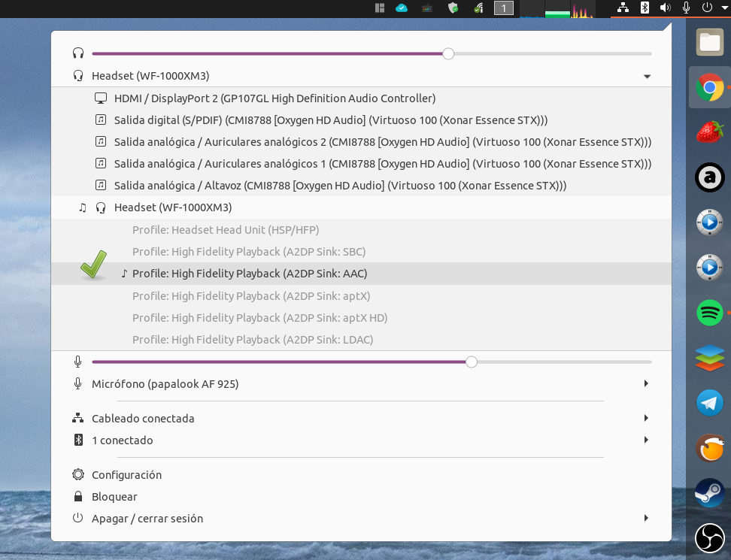Click the Micrófono (papalook AF 925) label
This screenshot has width=731, height=560.
[165, 384]
